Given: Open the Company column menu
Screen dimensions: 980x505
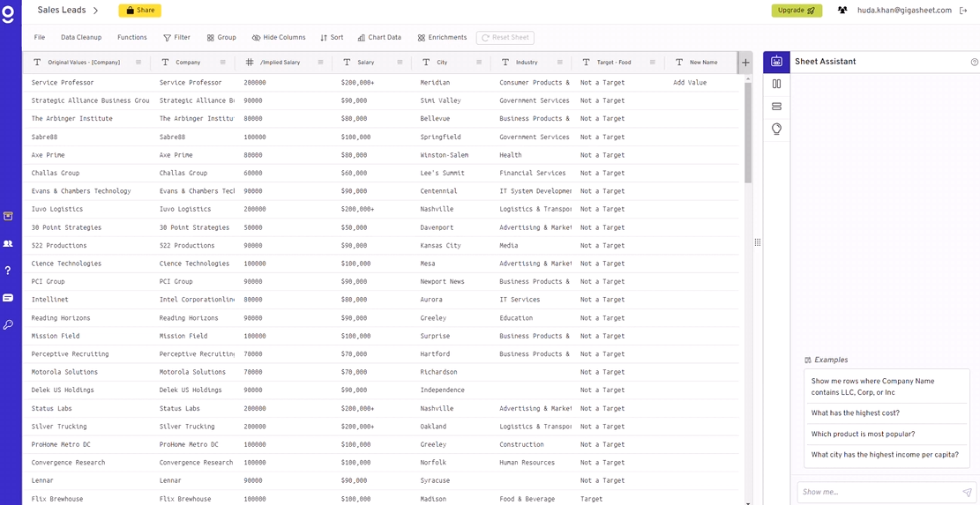Looking at the screenshot, I should [x=222, y=63].
